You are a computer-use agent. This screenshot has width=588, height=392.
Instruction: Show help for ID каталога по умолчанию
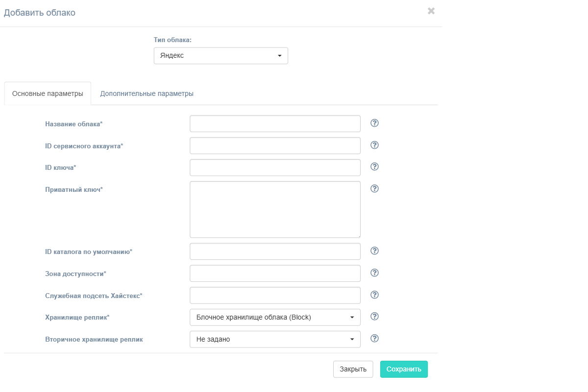pyautogui.click(x=375, y=251)
